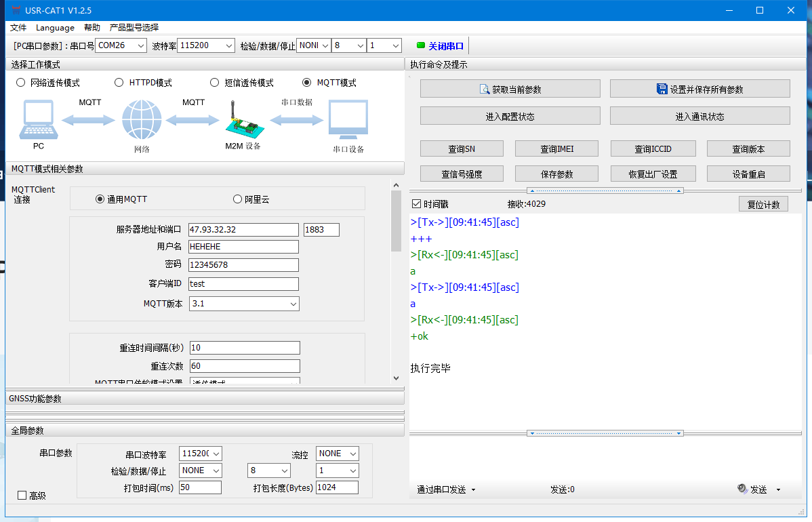
Task: Click 设备重启 button
Action: pos(748,174)
